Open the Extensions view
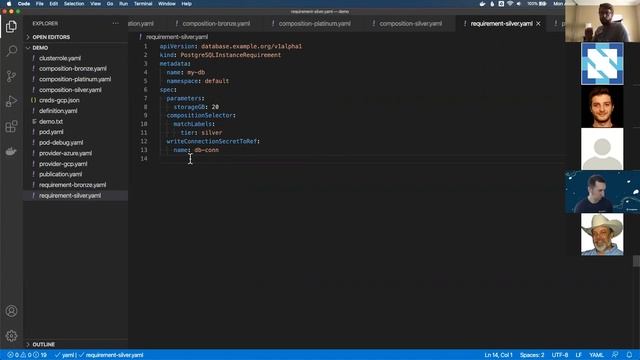The image size is (640, 360). tap(11, 126)
